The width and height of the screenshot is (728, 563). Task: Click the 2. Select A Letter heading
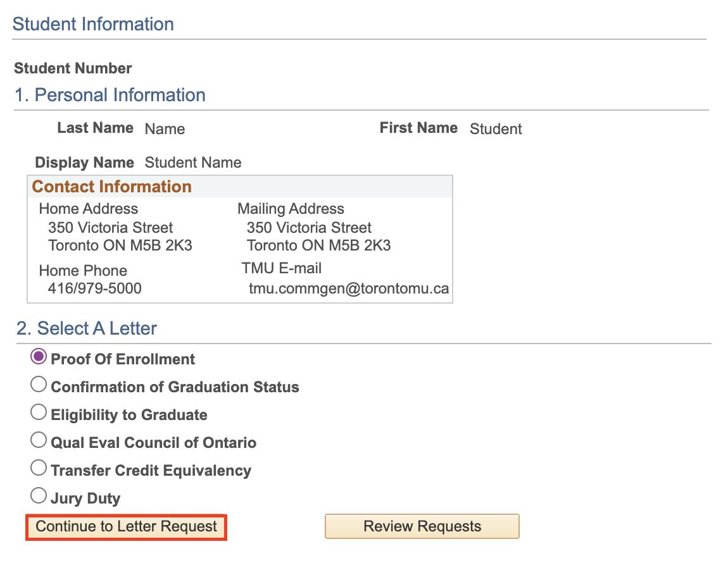click(x=87, y=329)
